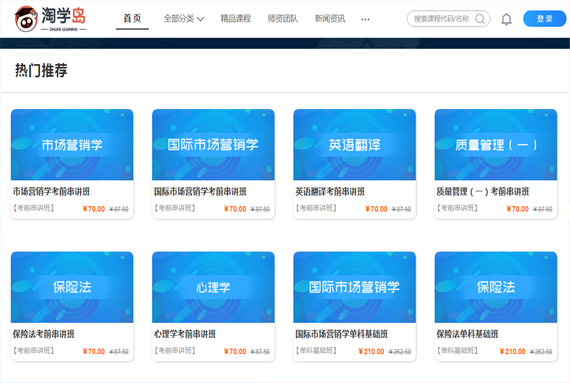Screen dimensions: 570x383
Task: Click the ¥70.00 price of 保险法考前串讲班
Action: click(x=94, y=351)
